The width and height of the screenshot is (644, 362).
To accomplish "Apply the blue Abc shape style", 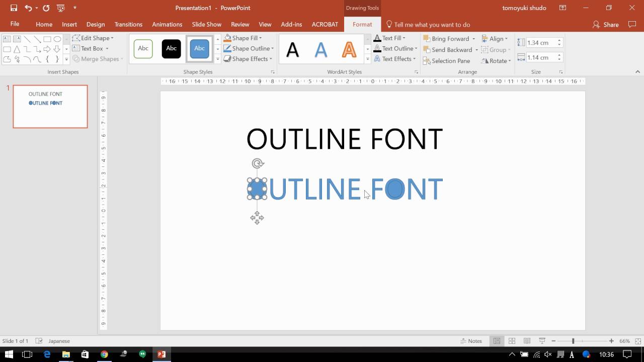I will coord(199,48).
